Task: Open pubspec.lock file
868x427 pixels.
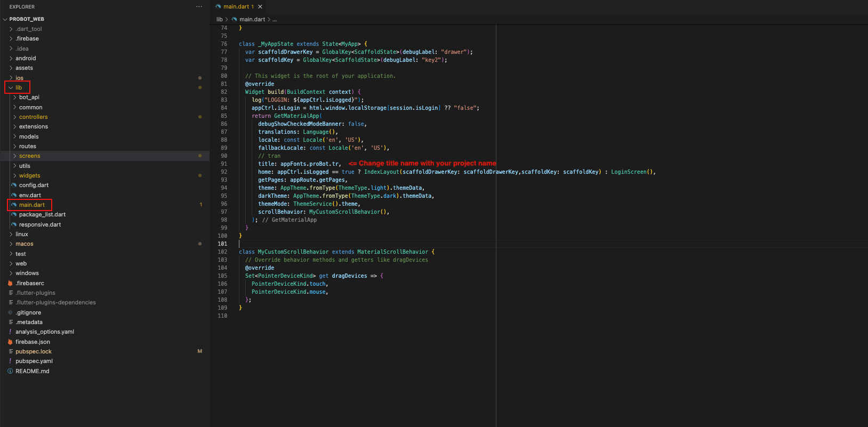Action: 33,352
